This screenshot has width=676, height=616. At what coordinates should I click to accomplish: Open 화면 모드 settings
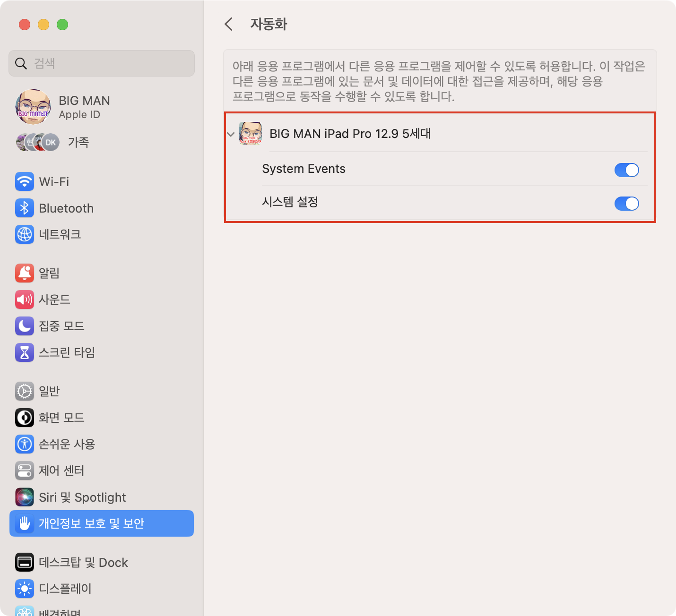tap(102, 418)
